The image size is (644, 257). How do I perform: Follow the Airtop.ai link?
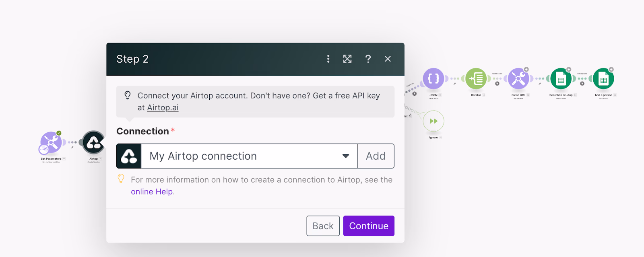(163, 108)
